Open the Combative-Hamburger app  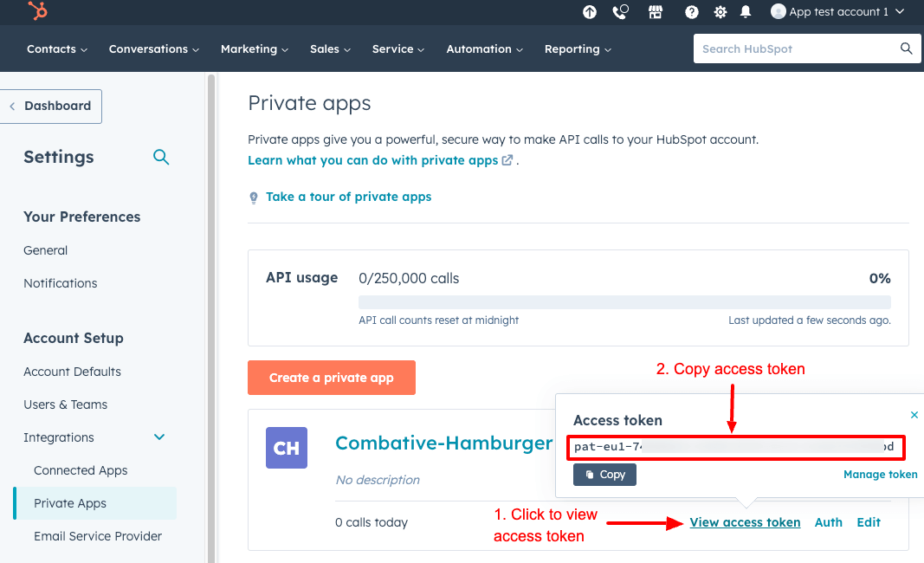[443, 443]
